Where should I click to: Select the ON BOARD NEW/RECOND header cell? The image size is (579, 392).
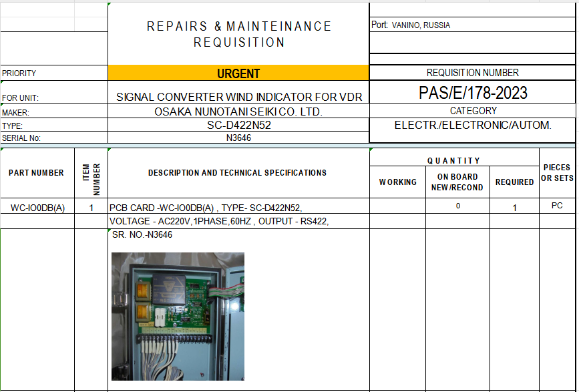click(457, 182)
